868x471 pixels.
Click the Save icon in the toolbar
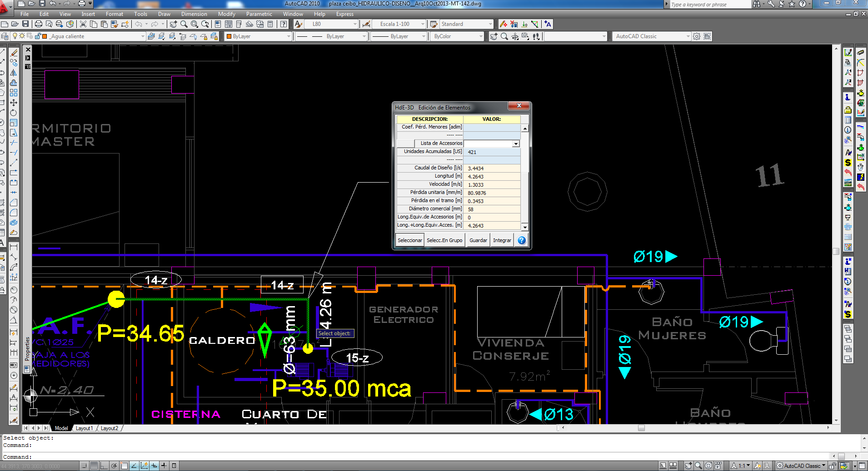coord(25,24)
